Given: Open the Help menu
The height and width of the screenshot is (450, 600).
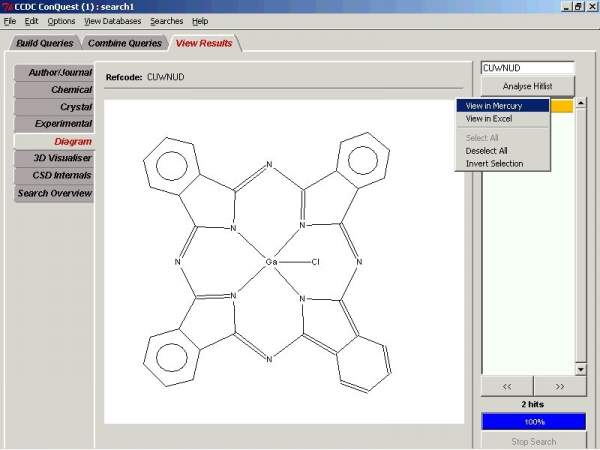Looking at the screenshot, I should 200,21.
